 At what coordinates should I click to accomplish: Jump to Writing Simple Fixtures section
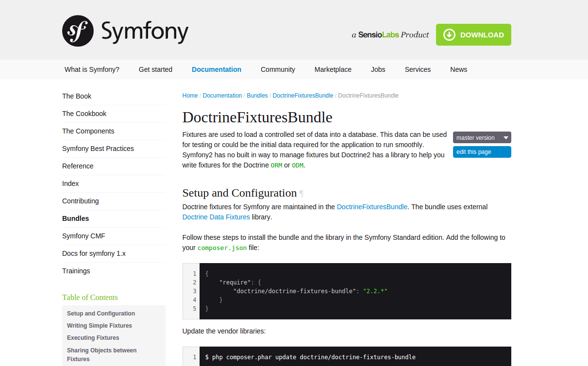coord(100,326)
